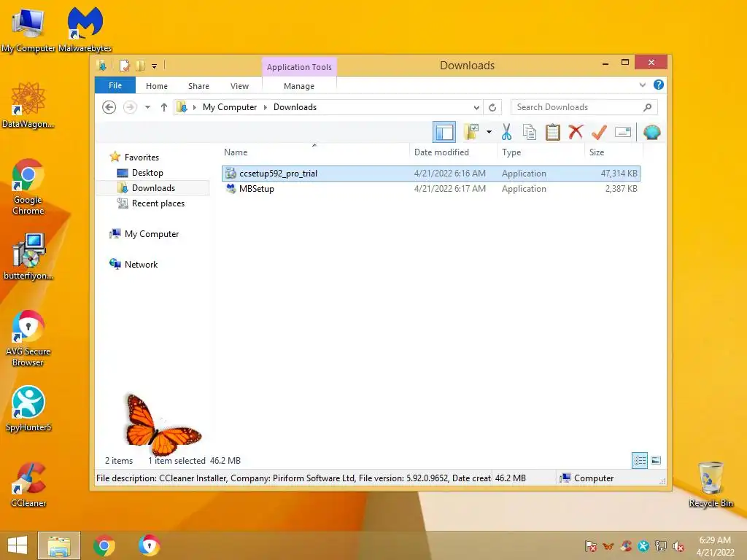Open the Manage tab
747x560 pixels.
tap(299, 86)
